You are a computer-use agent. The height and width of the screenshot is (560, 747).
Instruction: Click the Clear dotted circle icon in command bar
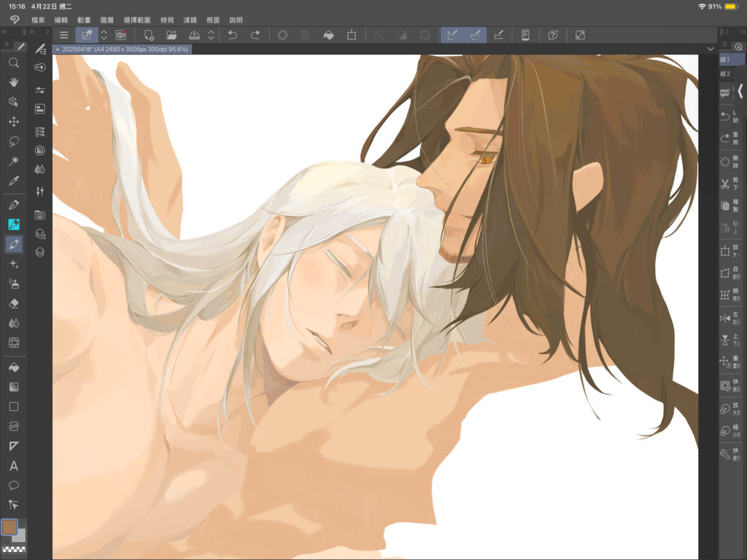pos(282,35)
